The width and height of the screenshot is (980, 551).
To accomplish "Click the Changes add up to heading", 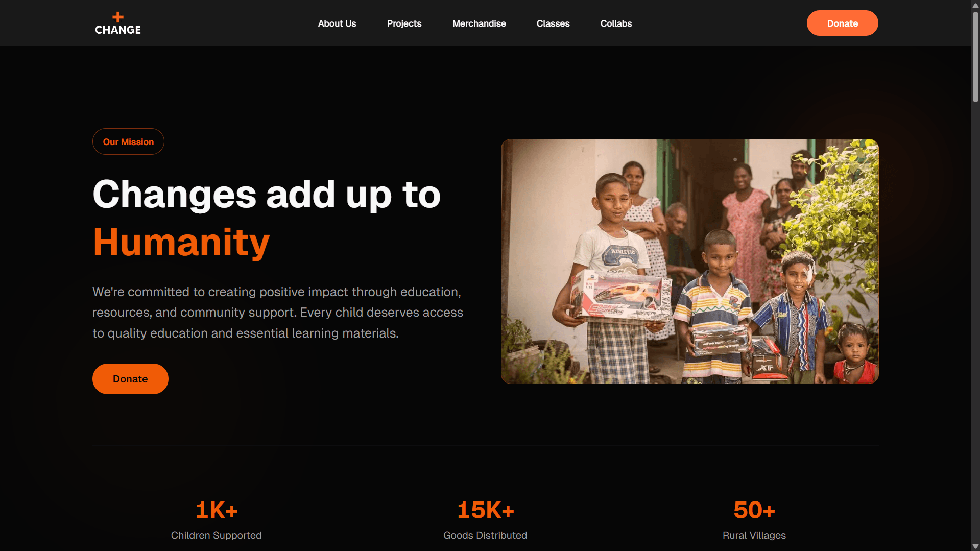I will (x=267, y=195).
